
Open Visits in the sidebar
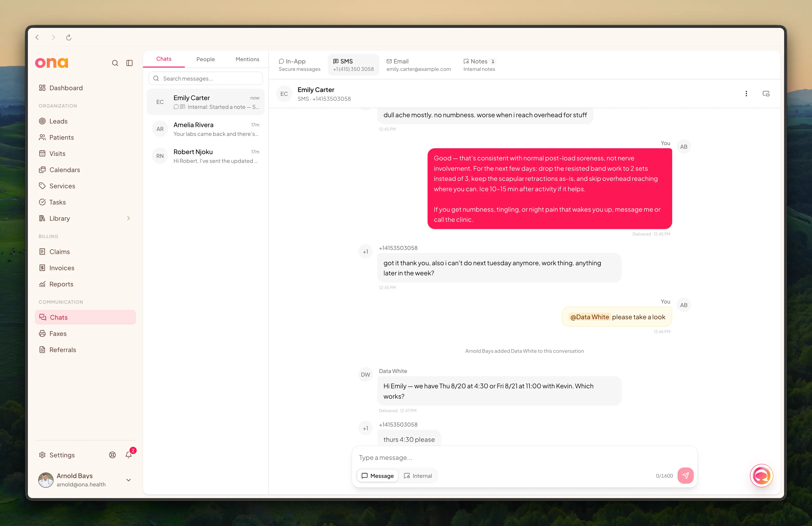coord(85,154)
